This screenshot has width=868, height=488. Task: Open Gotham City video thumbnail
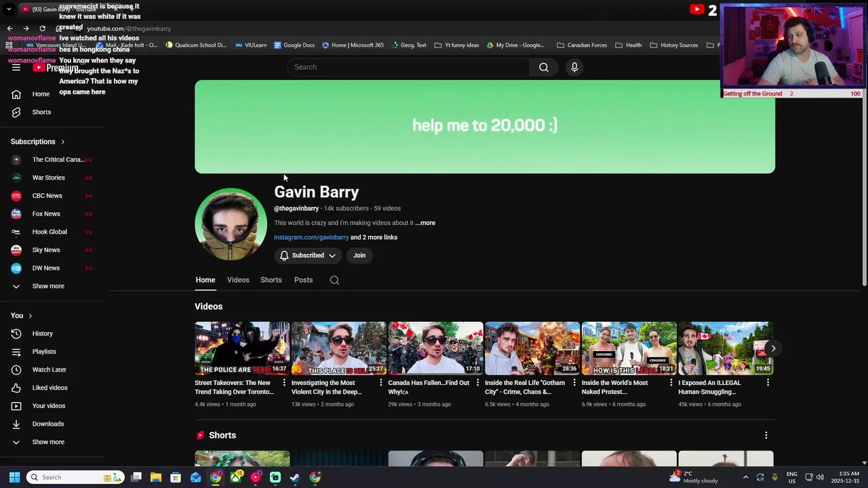coord(532,348)
